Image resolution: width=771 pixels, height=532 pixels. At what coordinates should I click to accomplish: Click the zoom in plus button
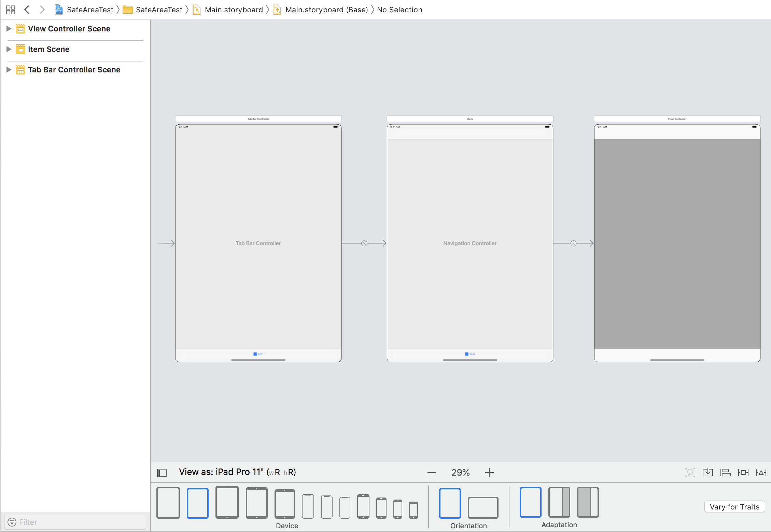point(489,473)
